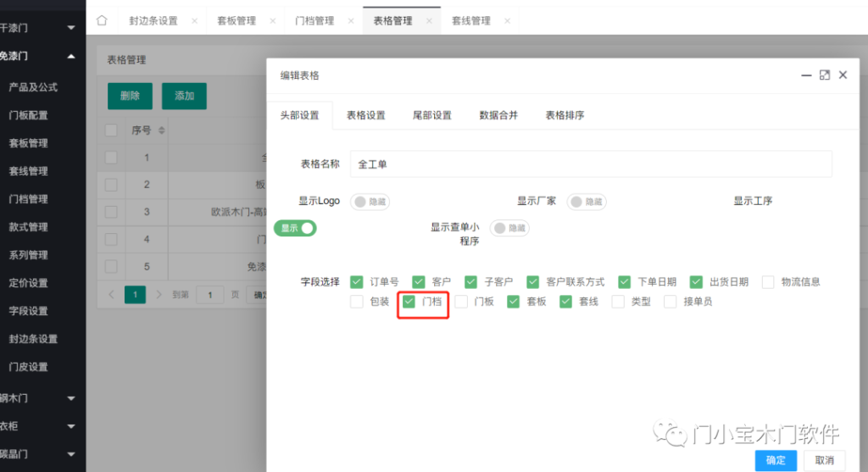Click the home icon tab
This screenshot has width=868, height=472.
point(102,20)
